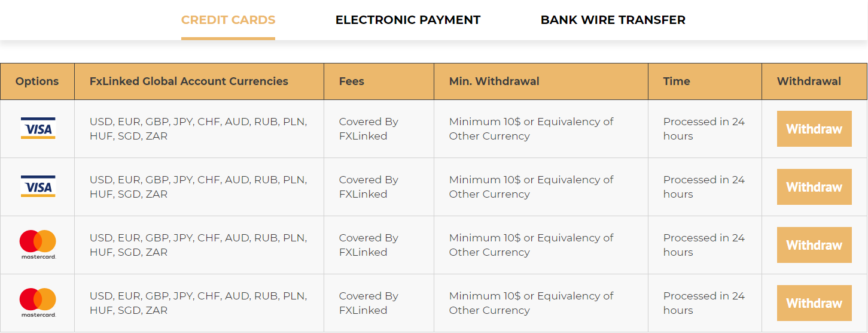Image resolution: width=868 pixels, height=333 pixels.
Task: Open the Electronic Payment tab
Action: [408, 20]
